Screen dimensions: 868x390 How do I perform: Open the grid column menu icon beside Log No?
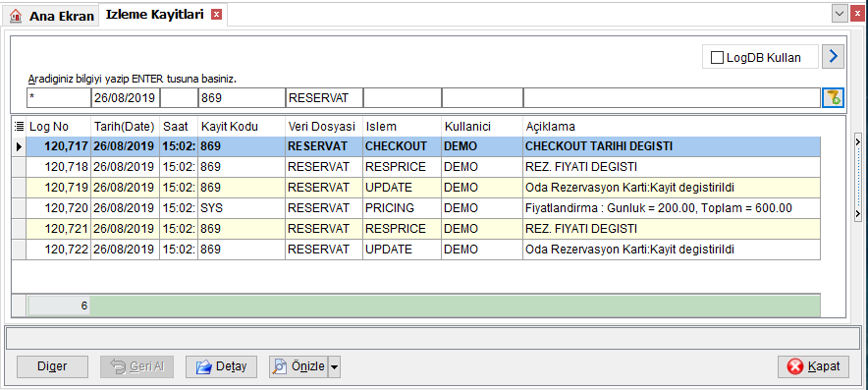pos(19,127)
